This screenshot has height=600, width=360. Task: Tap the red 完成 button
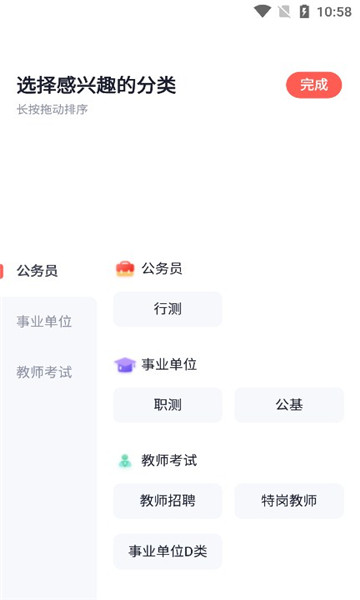pyautogui.click(x=314, y=85)
